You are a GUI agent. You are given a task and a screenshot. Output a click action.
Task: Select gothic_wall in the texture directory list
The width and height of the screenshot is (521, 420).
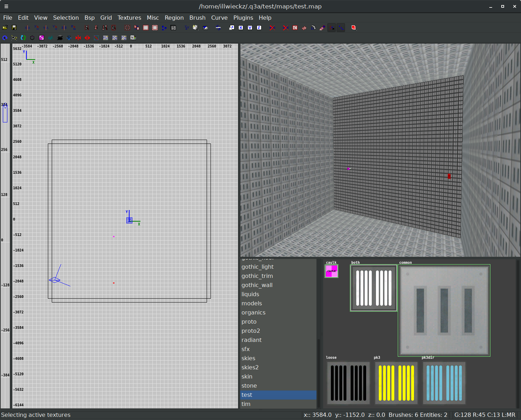257,285
